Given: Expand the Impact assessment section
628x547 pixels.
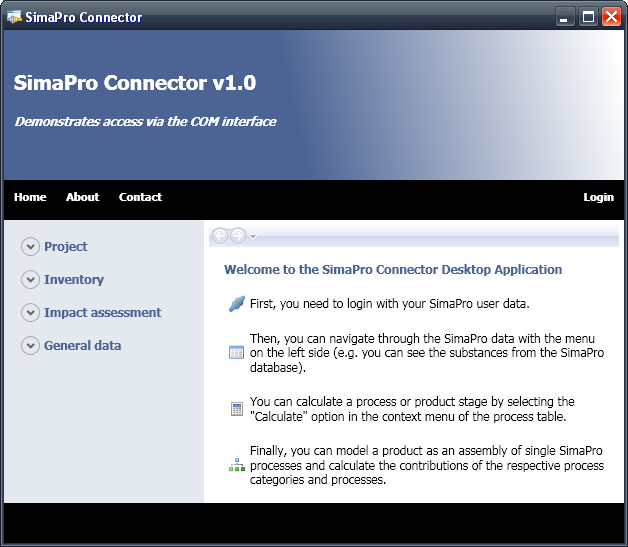Looking at the screenshot, I should click(x=30, y=313).
